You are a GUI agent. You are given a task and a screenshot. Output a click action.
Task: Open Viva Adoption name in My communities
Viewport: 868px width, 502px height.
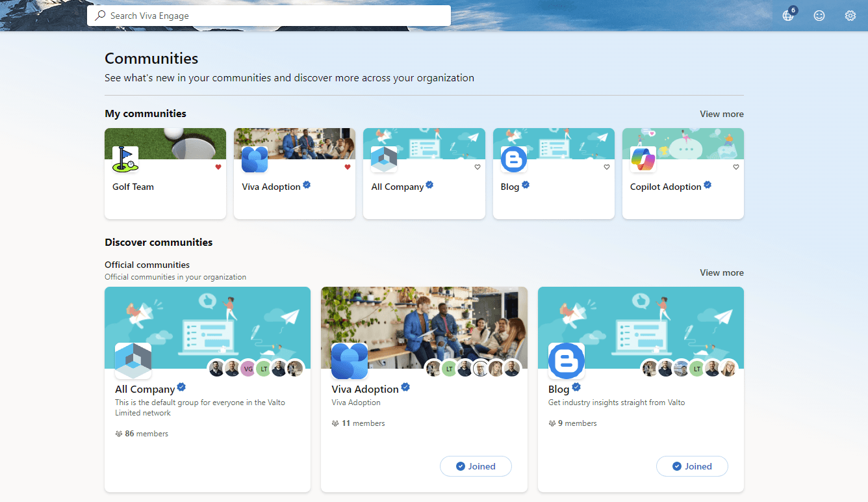(x=271, y=187)
